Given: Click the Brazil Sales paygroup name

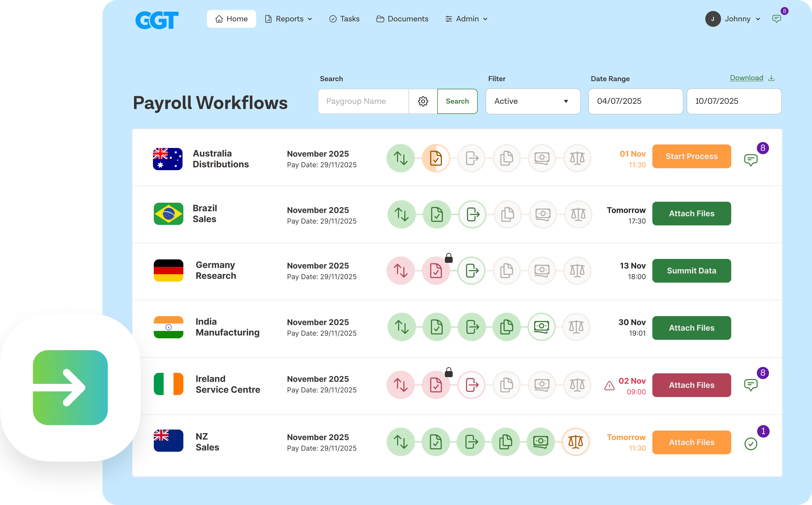Looking at the screenshot, I should click(x=205, y=214).
